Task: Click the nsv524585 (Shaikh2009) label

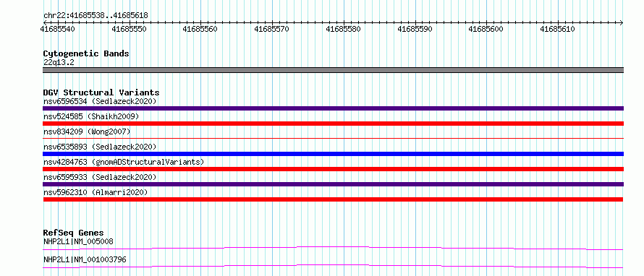Action: pyautogui.click(x=91, y=116)
